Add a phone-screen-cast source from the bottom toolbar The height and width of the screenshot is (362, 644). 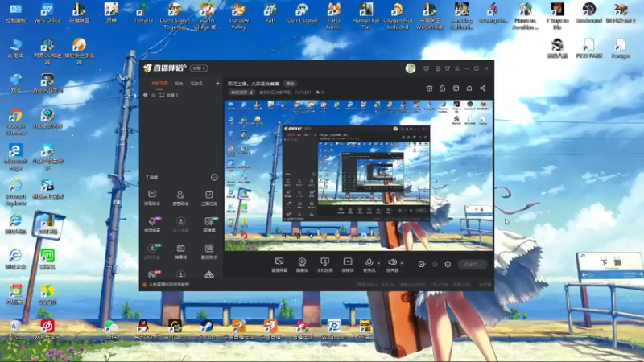point(325,265)
